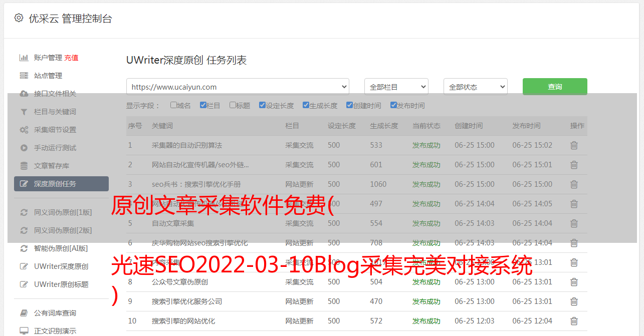Click generated length value 1060
644x336 pixels.
click(x=378, y=184)
